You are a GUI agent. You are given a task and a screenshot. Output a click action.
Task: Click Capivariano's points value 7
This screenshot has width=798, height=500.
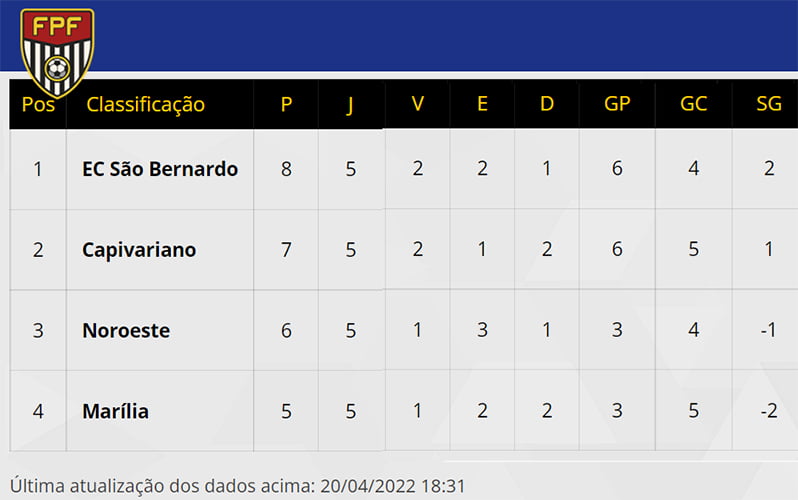[x=287, y=249]
